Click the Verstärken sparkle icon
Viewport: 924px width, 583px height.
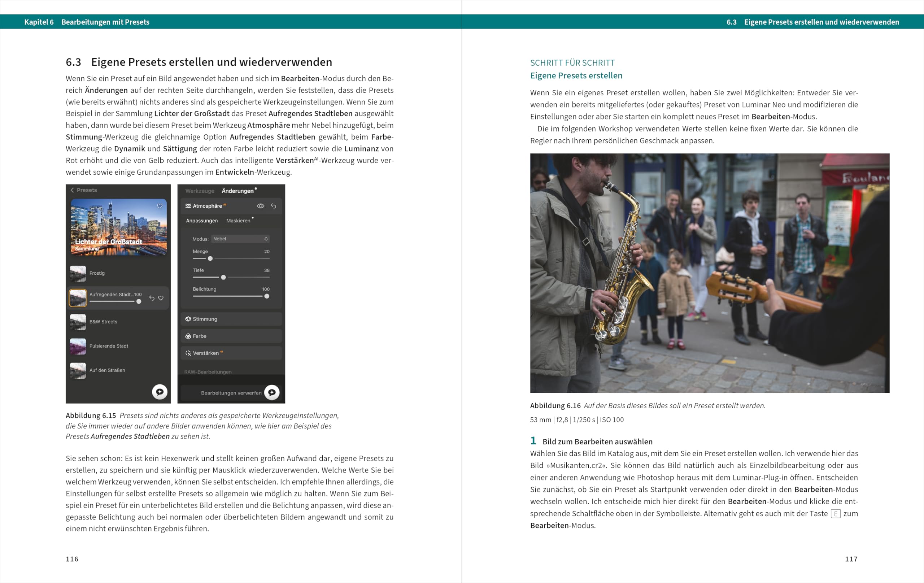188,353
